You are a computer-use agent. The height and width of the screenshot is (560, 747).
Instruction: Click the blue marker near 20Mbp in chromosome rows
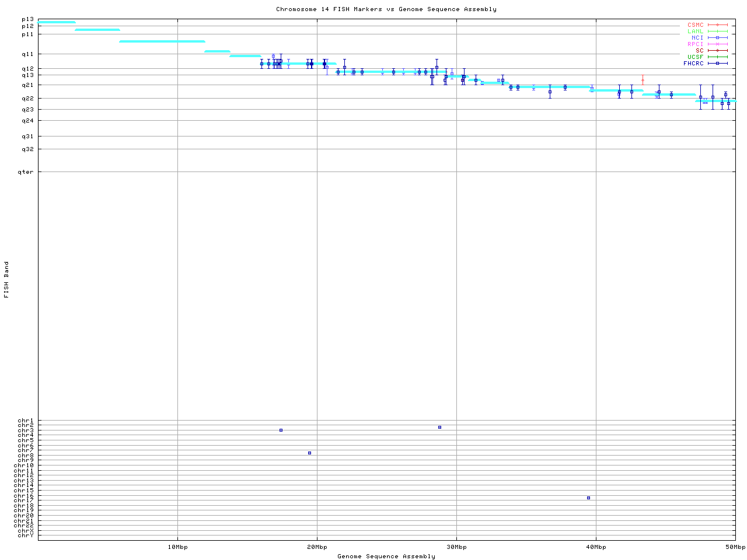[309, 453]
